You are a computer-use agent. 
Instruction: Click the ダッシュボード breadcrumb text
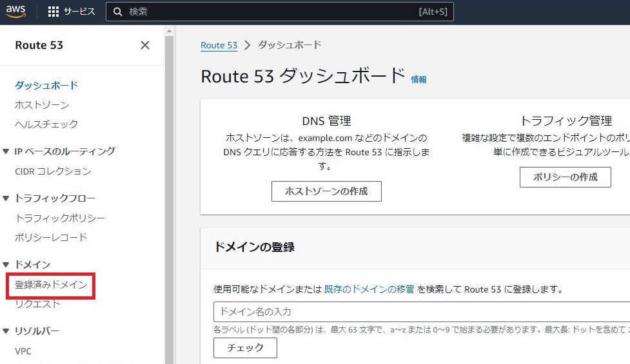tap(290, 45)
